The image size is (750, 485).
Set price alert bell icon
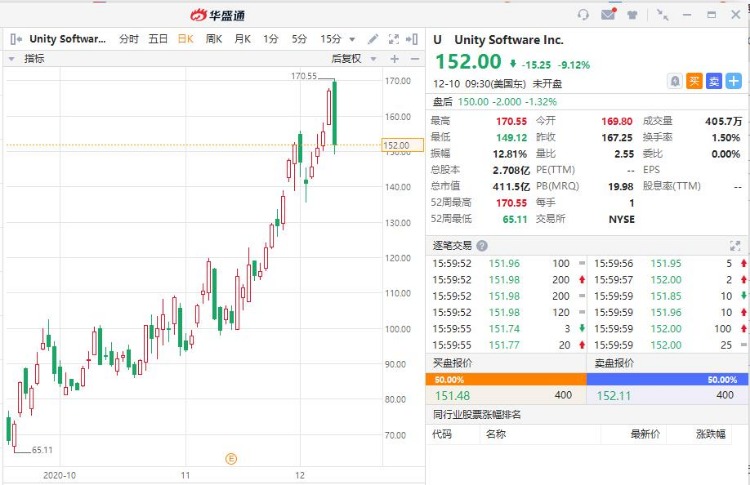(x=675, y=81)
